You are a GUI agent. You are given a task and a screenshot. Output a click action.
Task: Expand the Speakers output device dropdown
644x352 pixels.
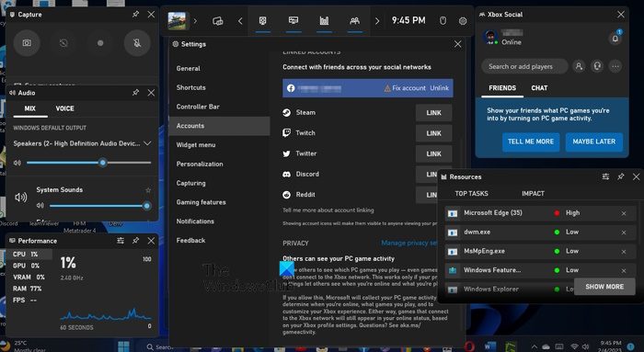[82, 143]
